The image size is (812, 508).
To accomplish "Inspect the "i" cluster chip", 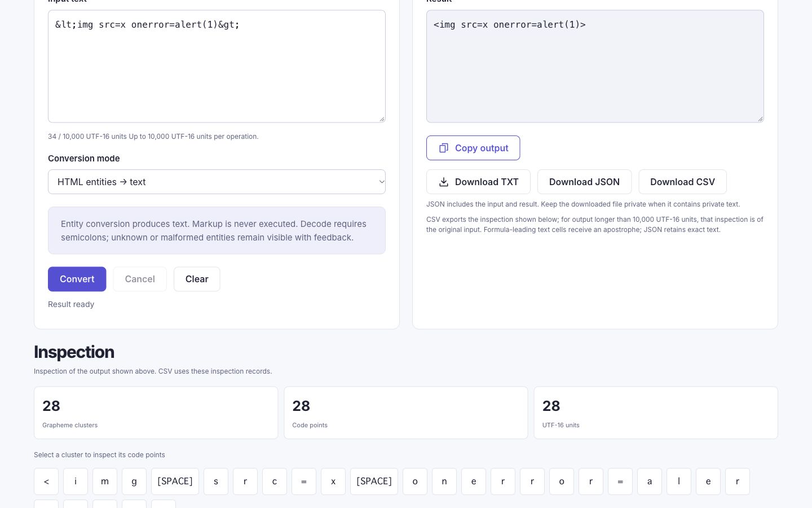I will (76, 481).
